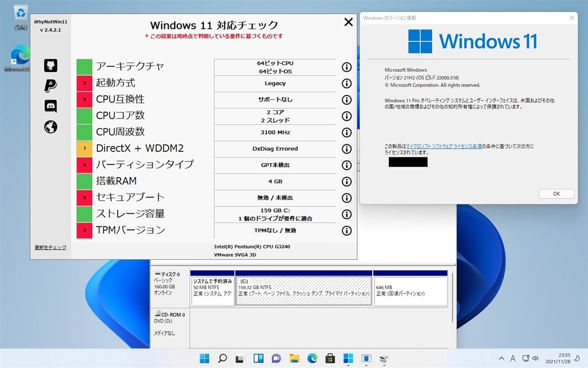Show info for アーキテクチャ row

click(x=346, y=67)
